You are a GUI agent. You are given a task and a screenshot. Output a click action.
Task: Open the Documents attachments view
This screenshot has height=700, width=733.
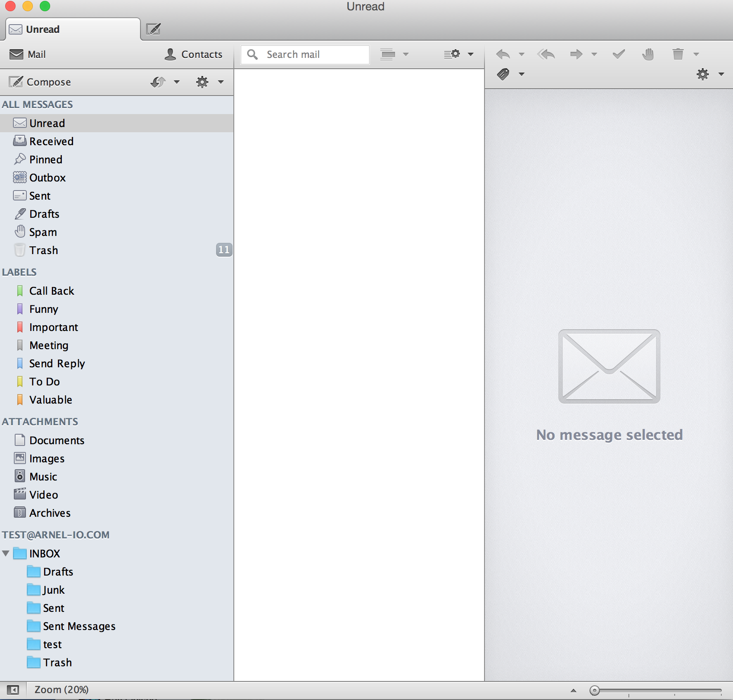[x=117, y=440]
